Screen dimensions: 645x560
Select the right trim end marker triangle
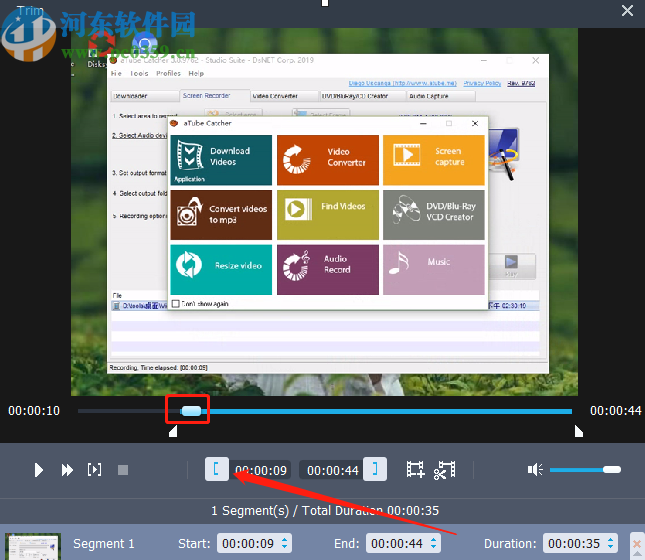pyautogui.click(x=579, y=431)
